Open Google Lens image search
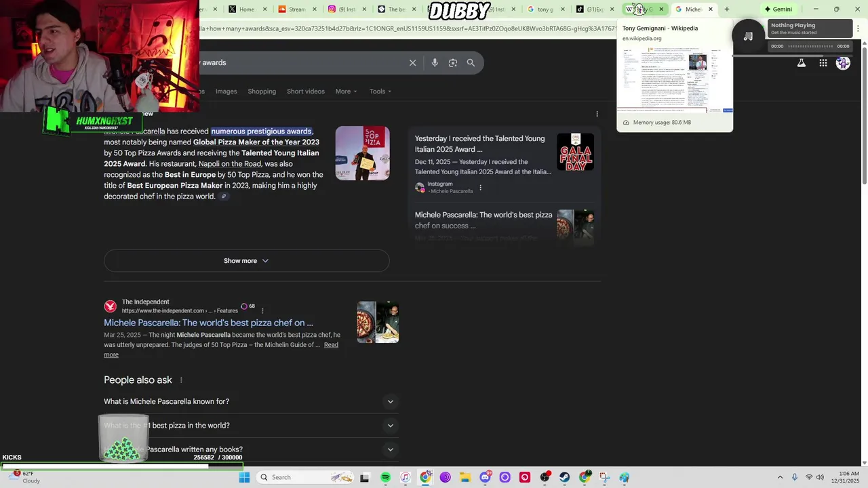This screenshot has width=868, height=488. coord(453,62)
